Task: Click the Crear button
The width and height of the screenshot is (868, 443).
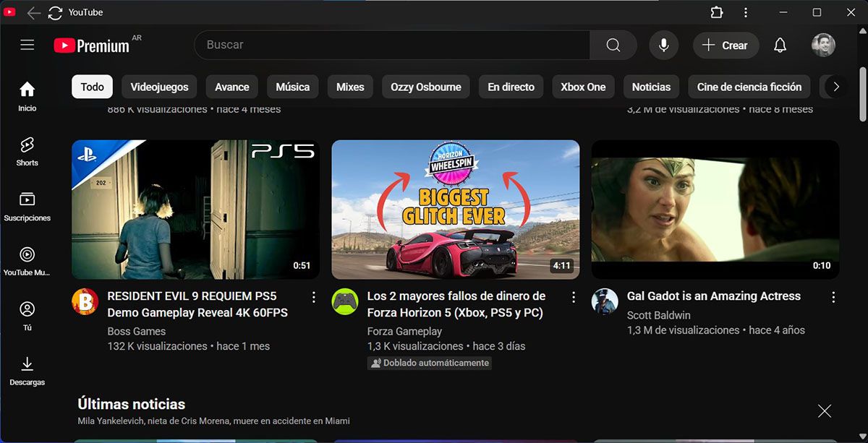Action: (x=726, y=45)
